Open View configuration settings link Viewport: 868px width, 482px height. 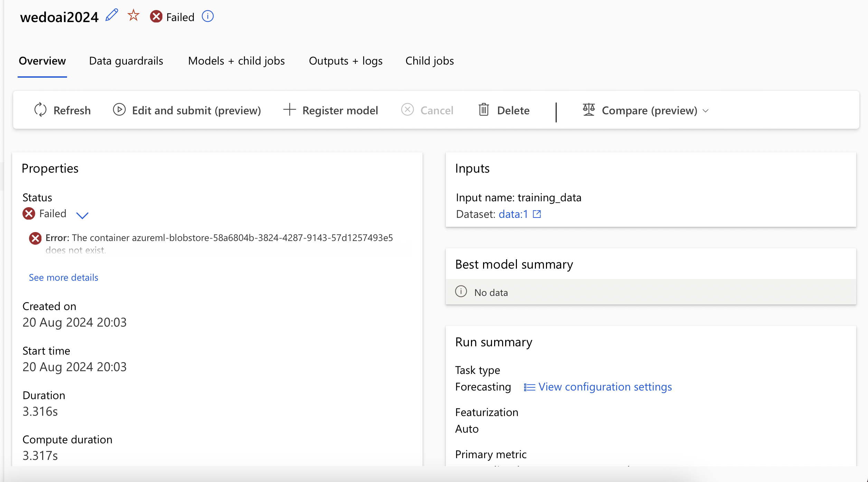click(605, 387)
